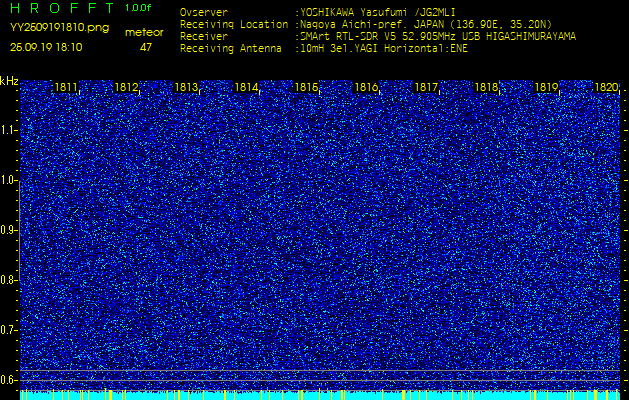Click the version number 1.0.0f

pos(138,8)
